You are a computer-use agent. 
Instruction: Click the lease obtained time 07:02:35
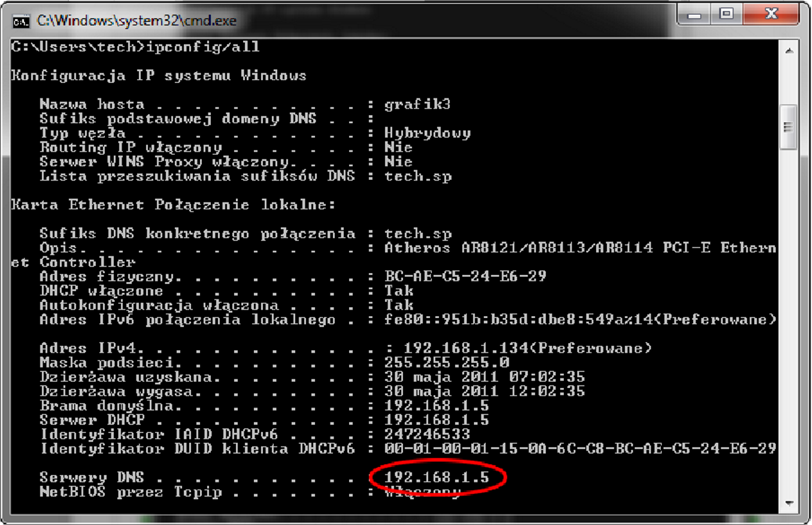pos(546,377)
